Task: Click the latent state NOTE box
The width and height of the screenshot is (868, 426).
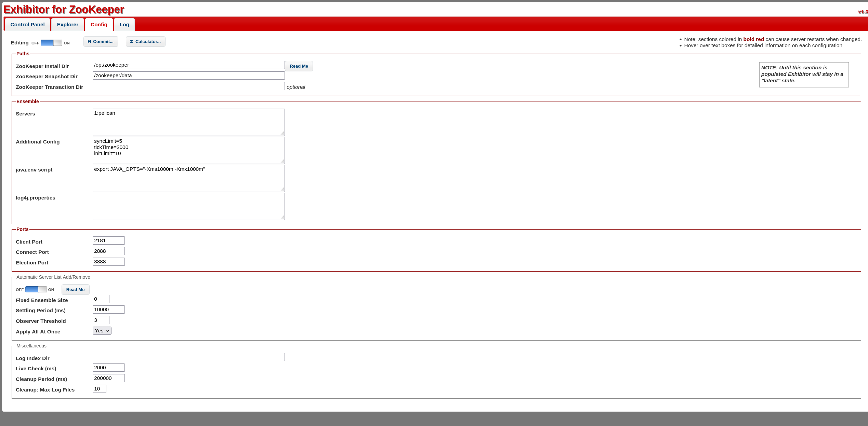Action: click(804, 74)
